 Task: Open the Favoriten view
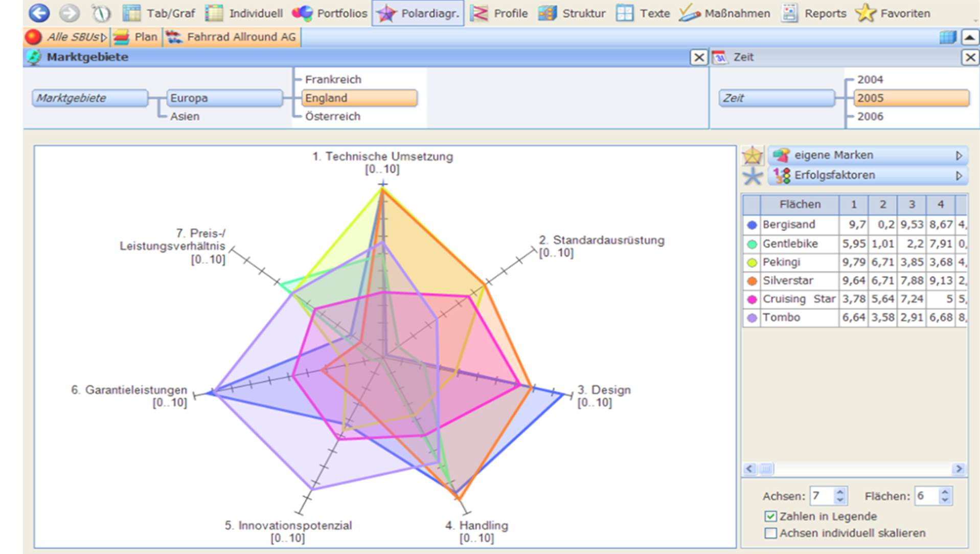pos(893,13)
